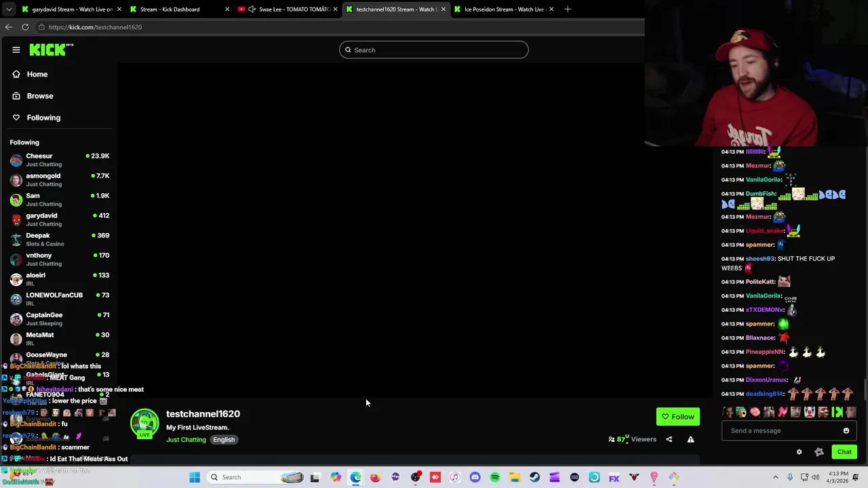The height and width of the screenshot is (488, 868).
Task: Click the Windows taskbar search box
Action: click(256, 477)
